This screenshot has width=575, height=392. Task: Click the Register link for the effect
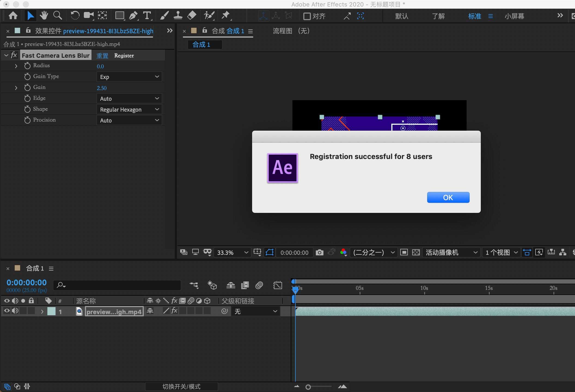(x=124, y=56)
